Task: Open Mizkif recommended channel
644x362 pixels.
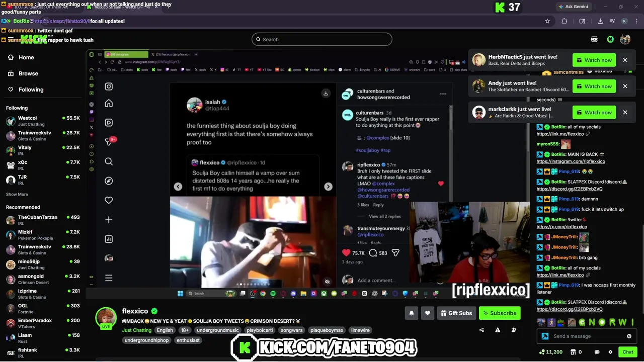Action: pos(43,235)
